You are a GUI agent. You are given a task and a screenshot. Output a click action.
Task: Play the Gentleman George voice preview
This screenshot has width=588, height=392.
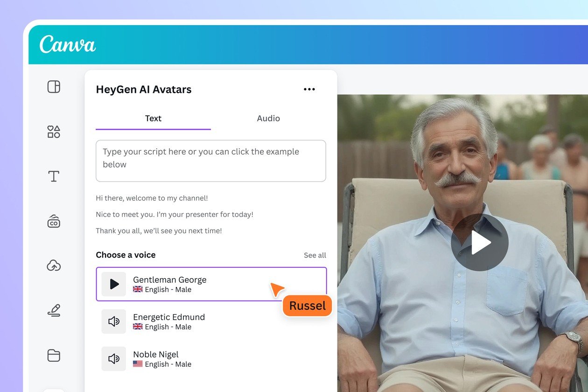pos(114,284)
